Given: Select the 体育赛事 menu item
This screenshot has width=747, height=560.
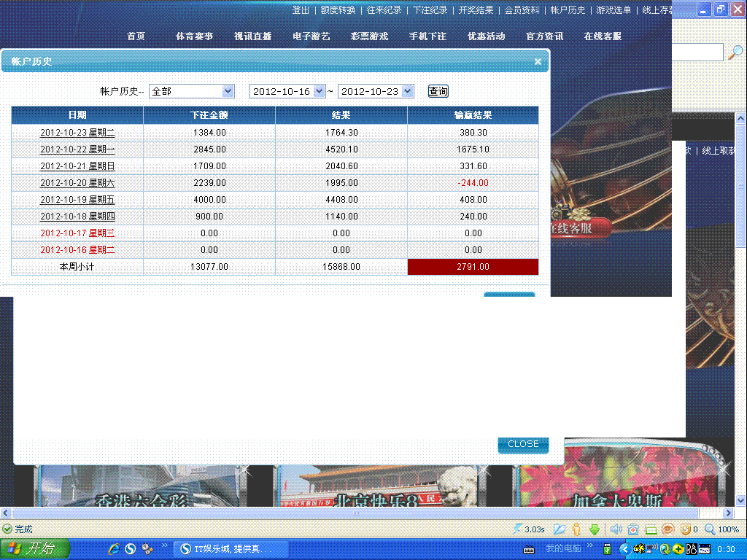Looking at the screenshot, I should point(194,34).
